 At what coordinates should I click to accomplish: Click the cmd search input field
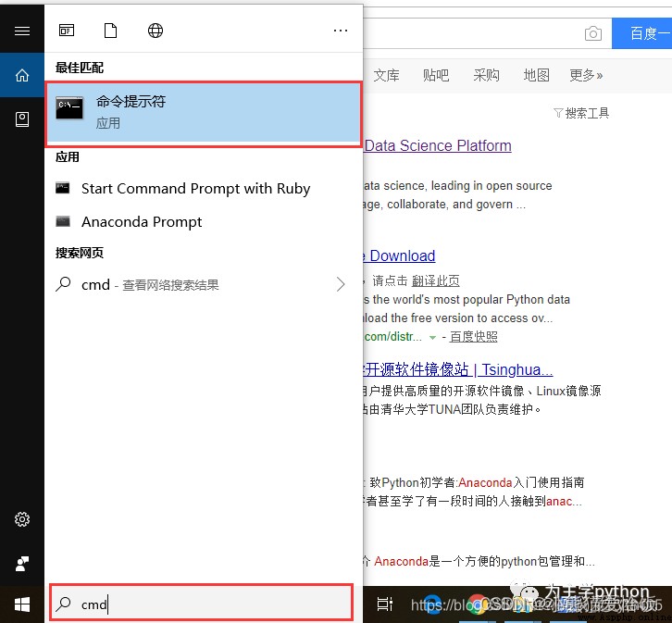tap(202, 604)
